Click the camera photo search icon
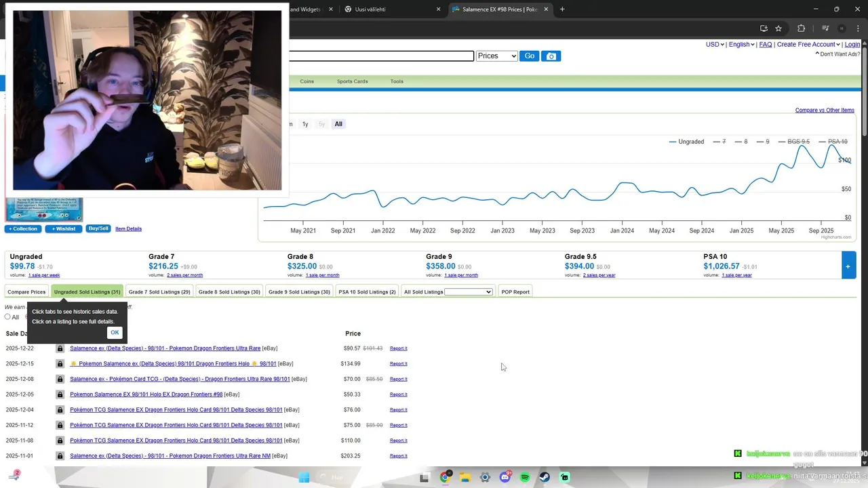 551,56
